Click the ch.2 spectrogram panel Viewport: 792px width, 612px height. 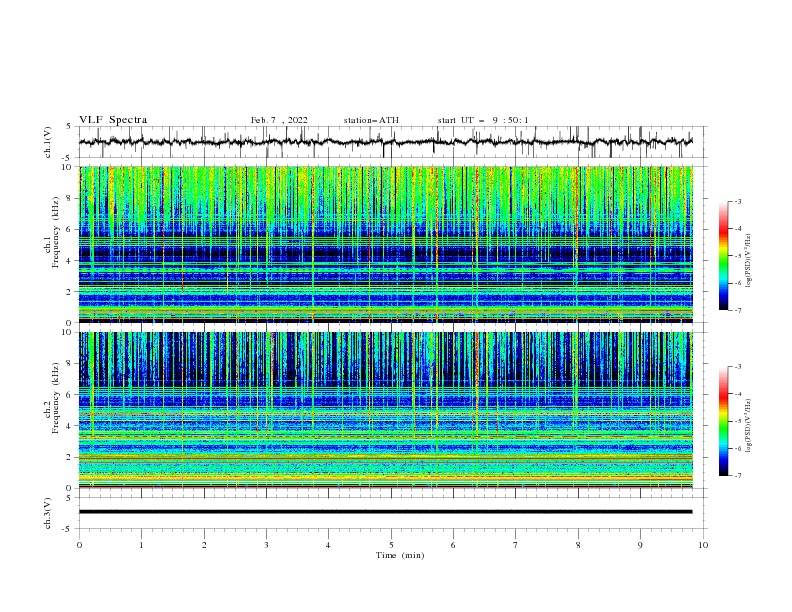[x=385, y=410]
